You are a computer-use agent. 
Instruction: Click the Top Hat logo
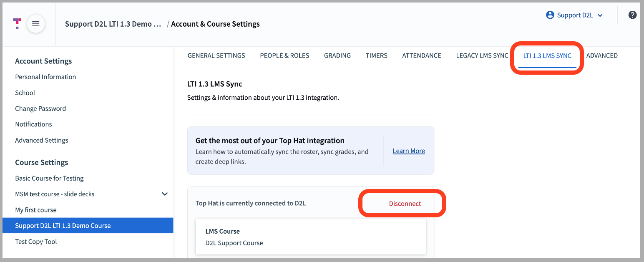point(17,24)
